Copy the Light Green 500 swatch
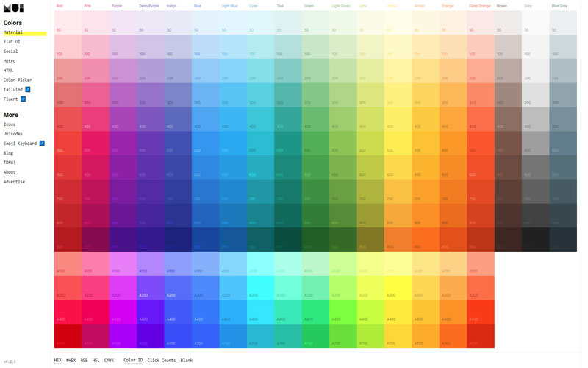The width and height of the screenshot is (588, 368). 343,143
